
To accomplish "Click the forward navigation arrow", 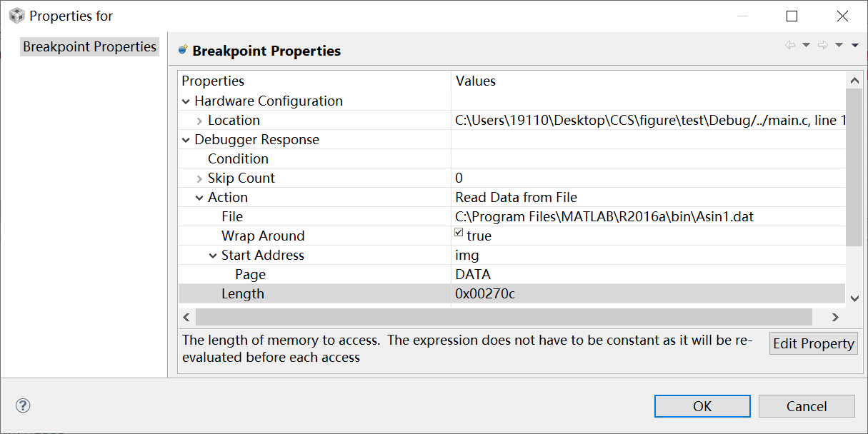I will coord(823,44).
